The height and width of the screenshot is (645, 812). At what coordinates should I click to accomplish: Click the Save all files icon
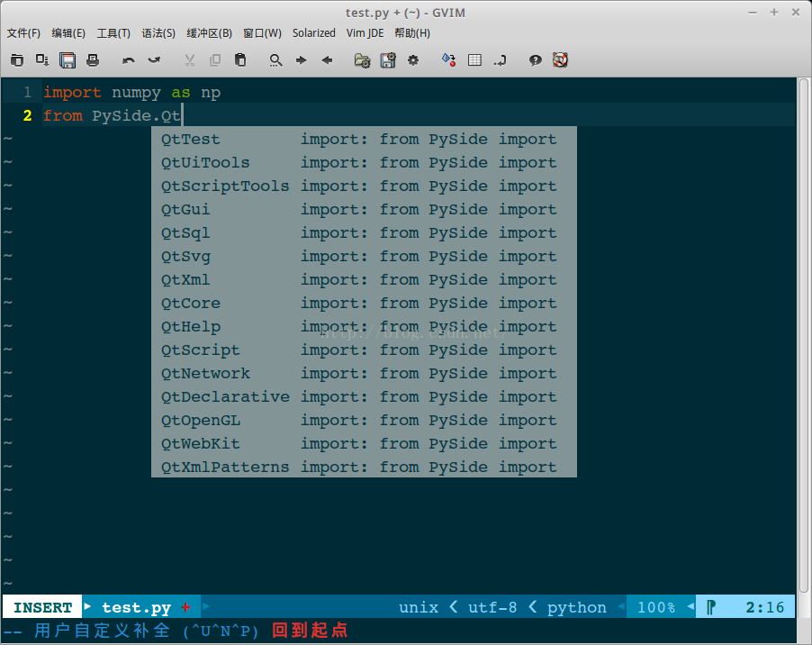(x=68, y=60)
